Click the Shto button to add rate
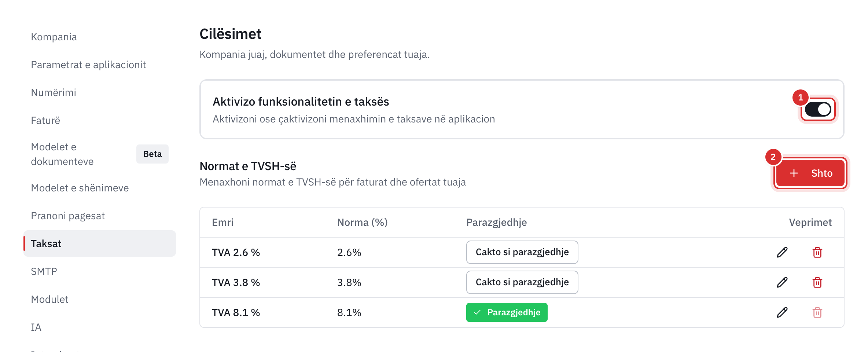 (x=810, y=173)
